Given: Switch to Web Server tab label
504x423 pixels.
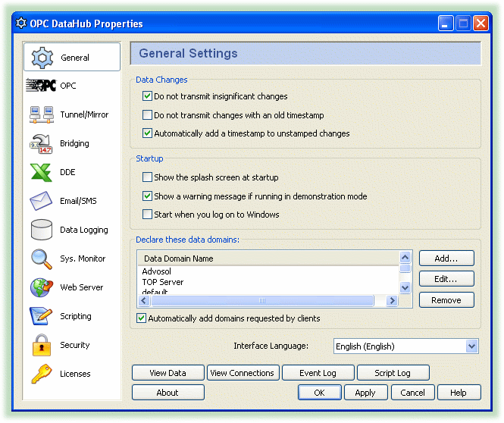Looking at the screenshot, I should tap(82, 287).
